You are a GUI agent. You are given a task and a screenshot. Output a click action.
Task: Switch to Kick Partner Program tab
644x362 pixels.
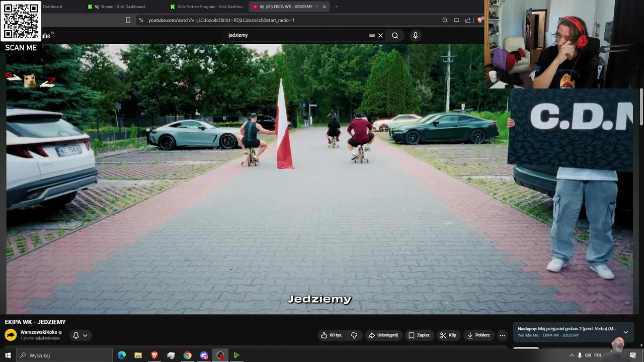pyautogui.click(x=207, y=7)
